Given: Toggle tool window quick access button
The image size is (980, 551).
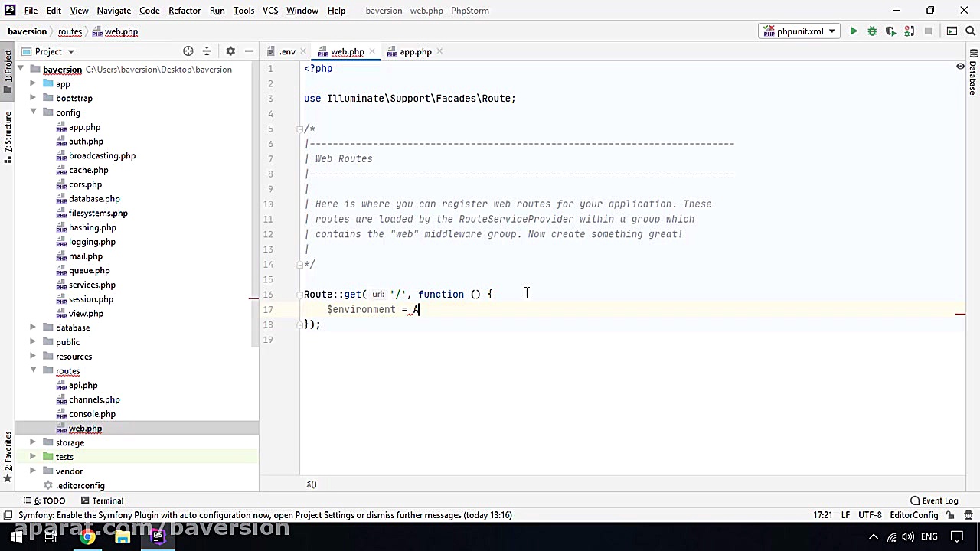Looking at the screenshot, I should pos(7,515).
